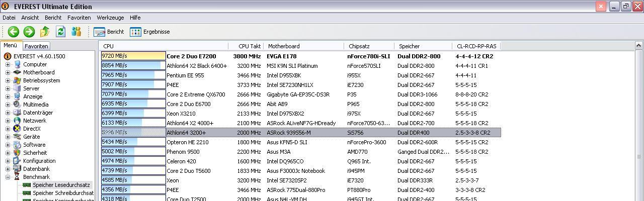The height and width of the screenshot is (201, 644).
Task: Click the DirectX tree icon
Action: coord(18,129)
